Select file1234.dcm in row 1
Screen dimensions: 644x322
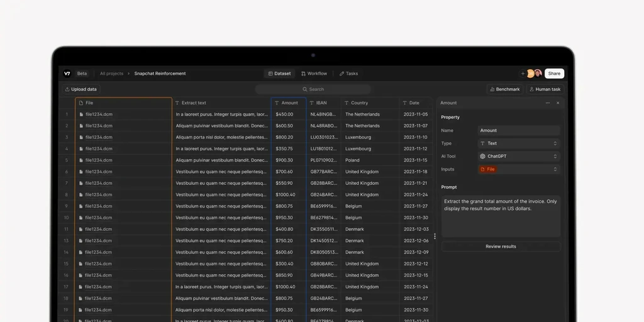(x=99, y=114)
